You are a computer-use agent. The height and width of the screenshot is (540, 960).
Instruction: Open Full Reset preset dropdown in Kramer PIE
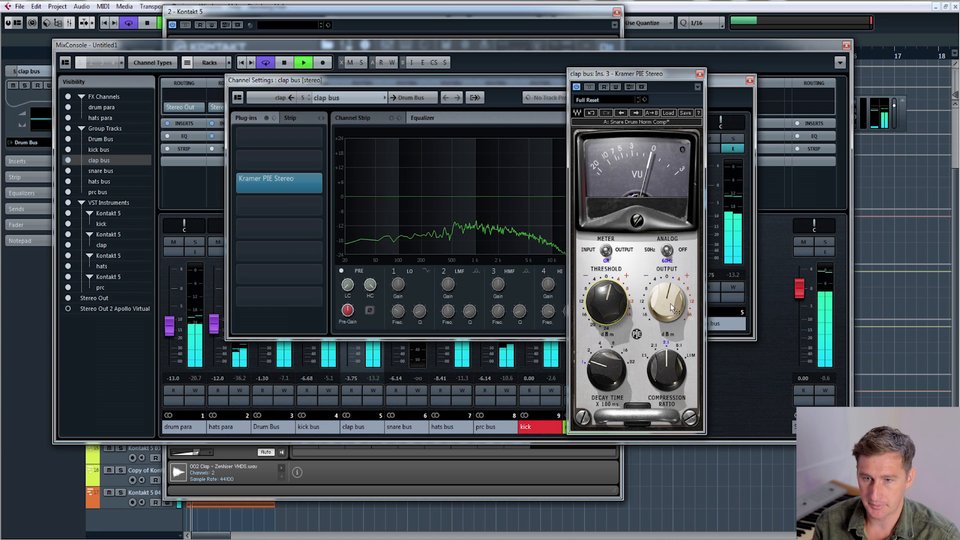pyautogui.click(x=637, y=100)
